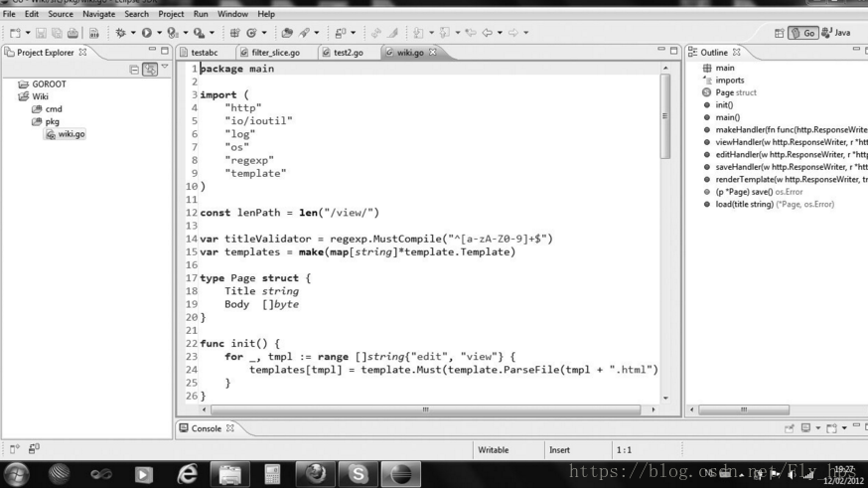Open the Back history dropdown arrow

click(x=500, y=33)
